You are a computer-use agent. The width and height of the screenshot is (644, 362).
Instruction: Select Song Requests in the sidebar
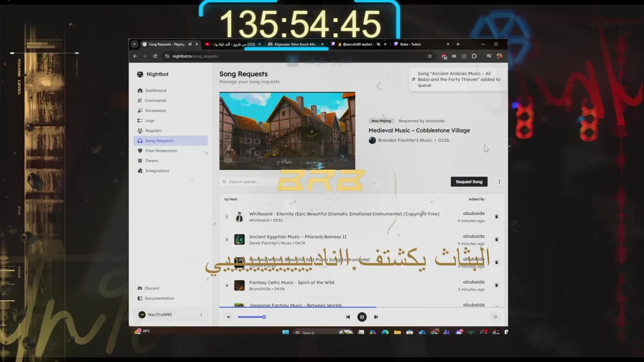(171, 141)
